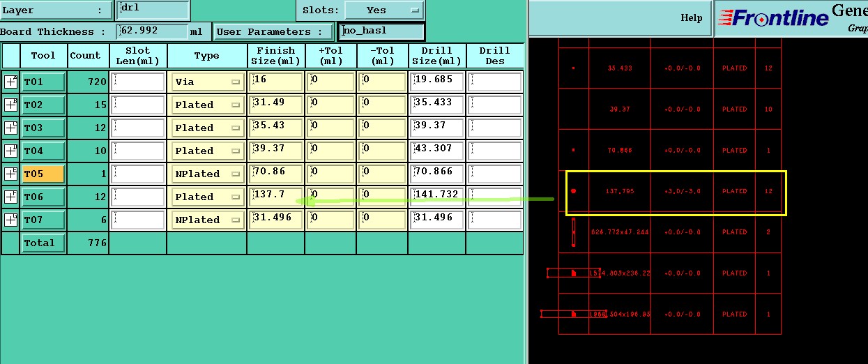
Task: Click the drill symbol icon for T03
Action: (10, 128)
